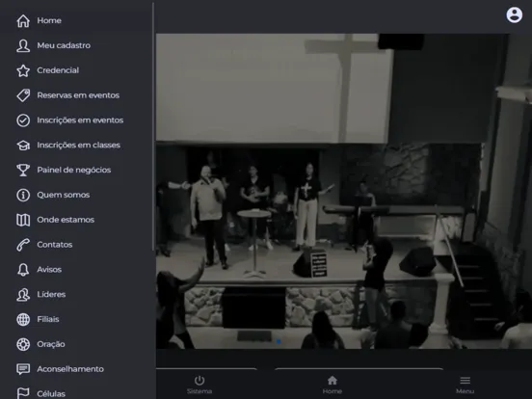The height and width of the screenshot is (399, 532).
Task: Click the Oração lifebuoy icon
Action: pos(23,344)
